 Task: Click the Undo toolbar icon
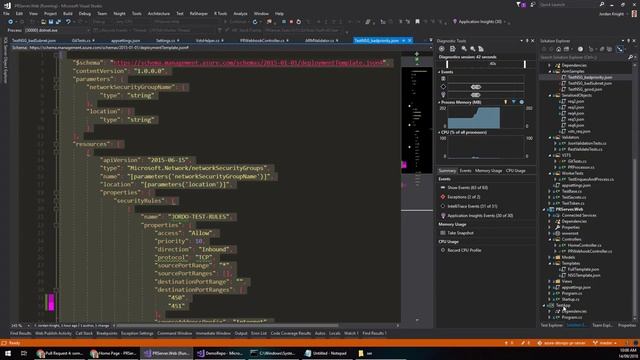(x=68, y=22)
